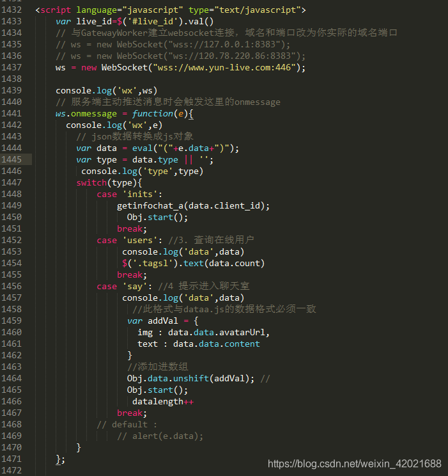
Task: Click 'break' on line 1455
Action: [130, 275]
